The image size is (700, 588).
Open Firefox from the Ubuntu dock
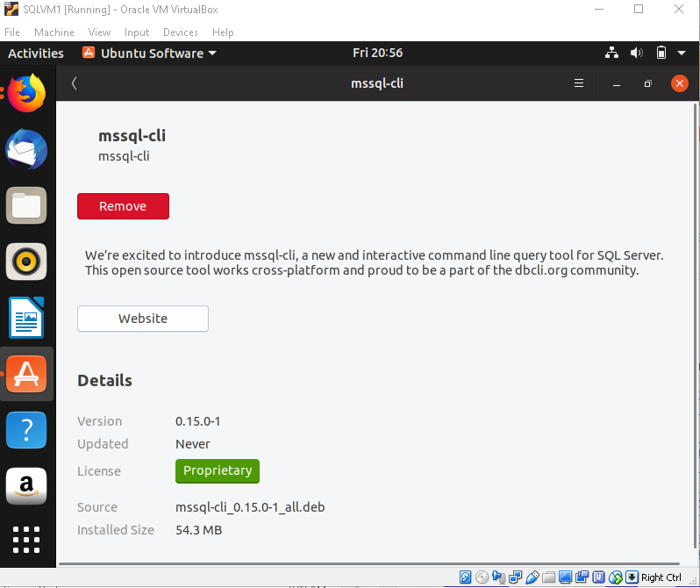point(26,93)
